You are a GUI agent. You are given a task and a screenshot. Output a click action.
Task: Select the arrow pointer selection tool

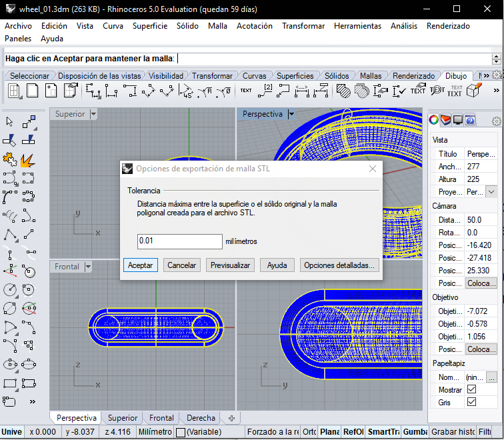[10, 121]
